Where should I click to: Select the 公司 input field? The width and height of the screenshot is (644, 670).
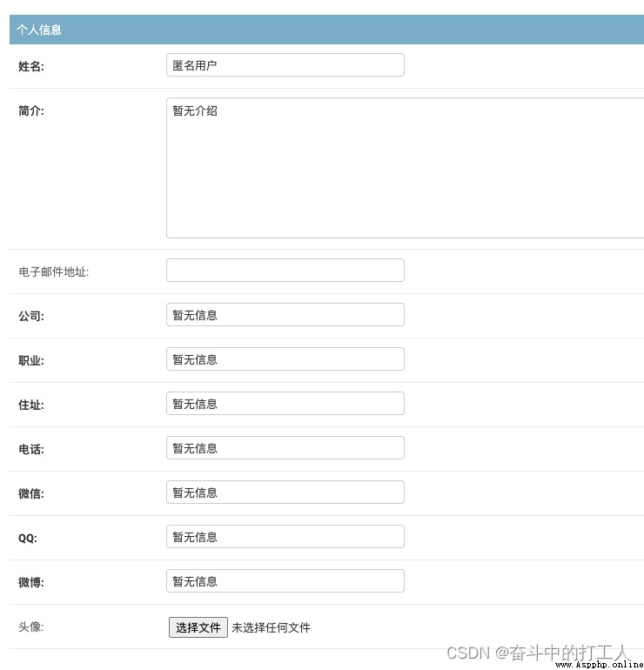(285, 314)
